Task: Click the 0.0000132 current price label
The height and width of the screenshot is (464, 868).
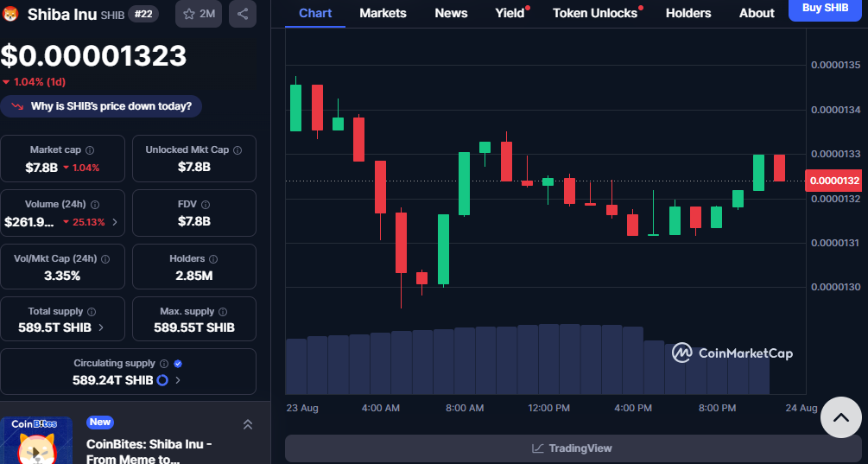Action: [x=835, y=181]
